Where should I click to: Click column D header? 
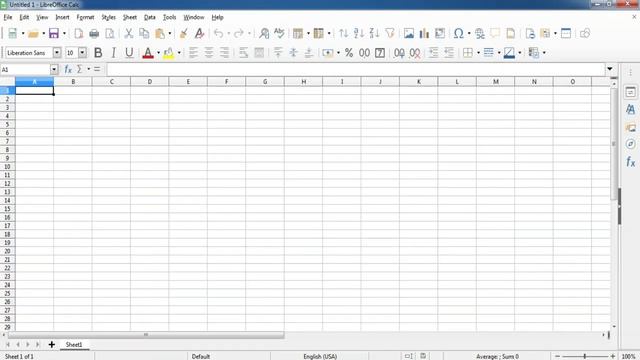[150, 82]
